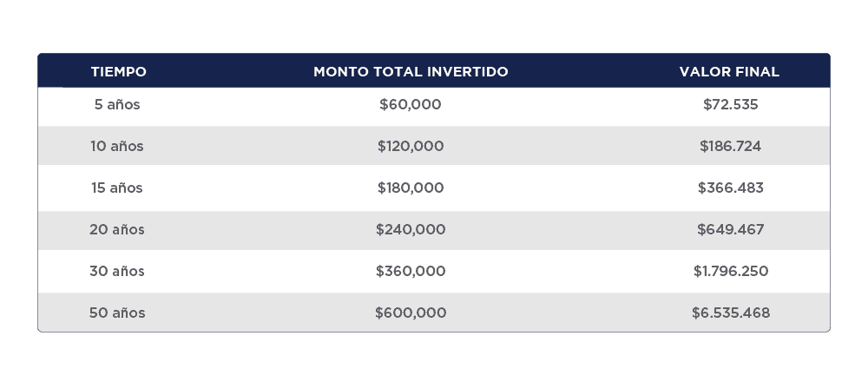Viewport: 868px width, 382px height.
Task: Click the TIEMPO column header
Action: 118,72
